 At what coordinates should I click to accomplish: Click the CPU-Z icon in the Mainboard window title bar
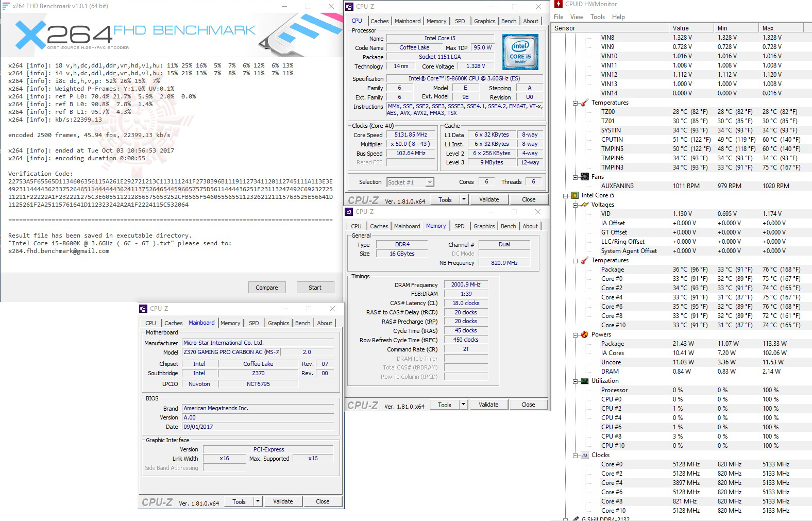(x=144, y=309)
